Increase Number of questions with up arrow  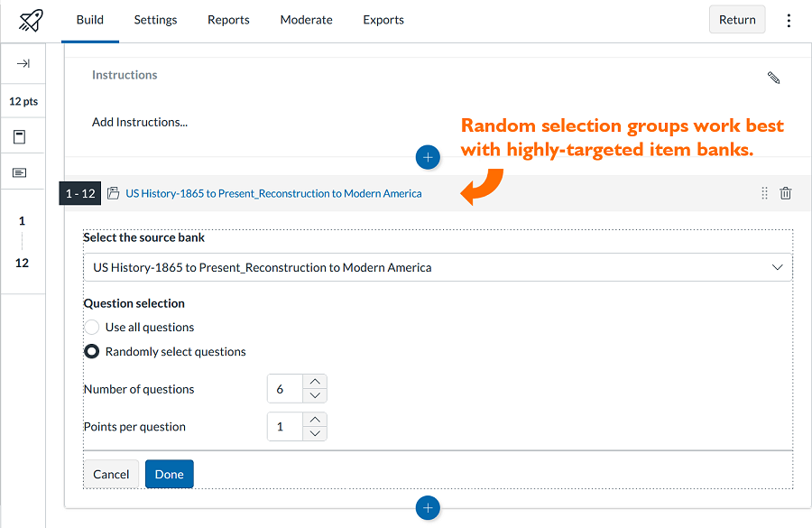click(x=315, y=382)
